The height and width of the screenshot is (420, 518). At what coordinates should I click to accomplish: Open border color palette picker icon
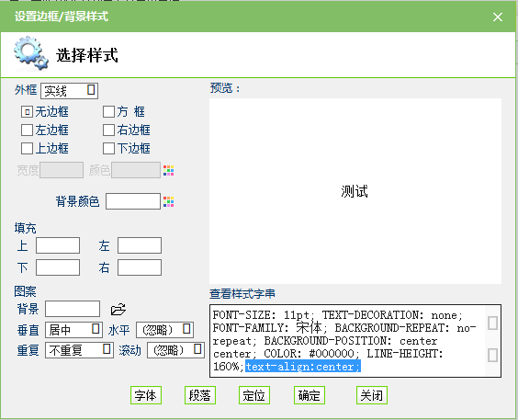click(x=168, y=171)
